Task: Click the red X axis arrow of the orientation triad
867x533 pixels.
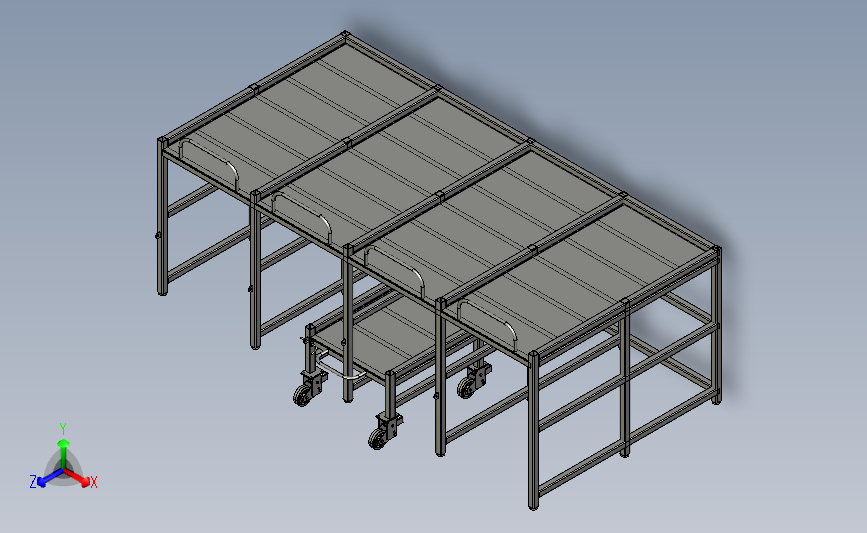Action: (x=77, y=477)
